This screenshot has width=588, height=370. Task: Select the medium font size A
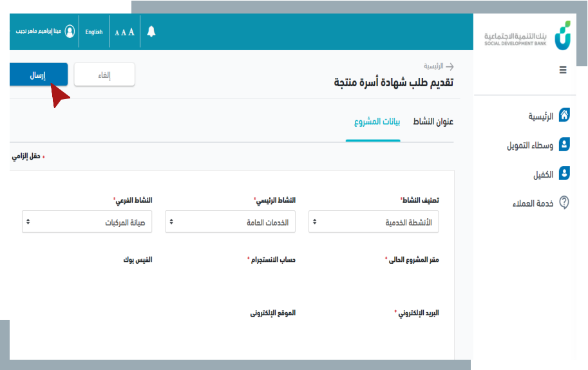click(x=124, y=33)
